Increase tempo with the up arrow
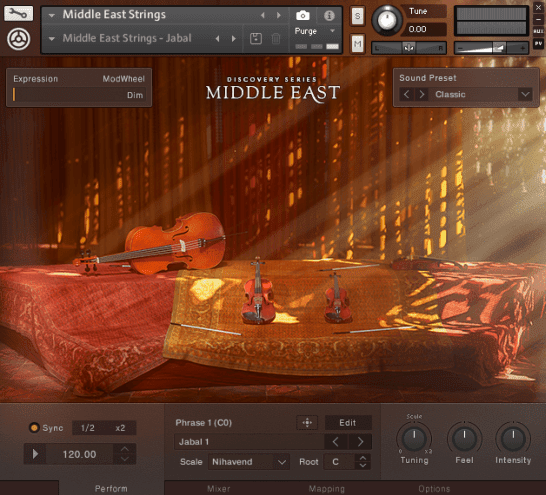This screenshot has height=495, width=546. tap(125, 449)
